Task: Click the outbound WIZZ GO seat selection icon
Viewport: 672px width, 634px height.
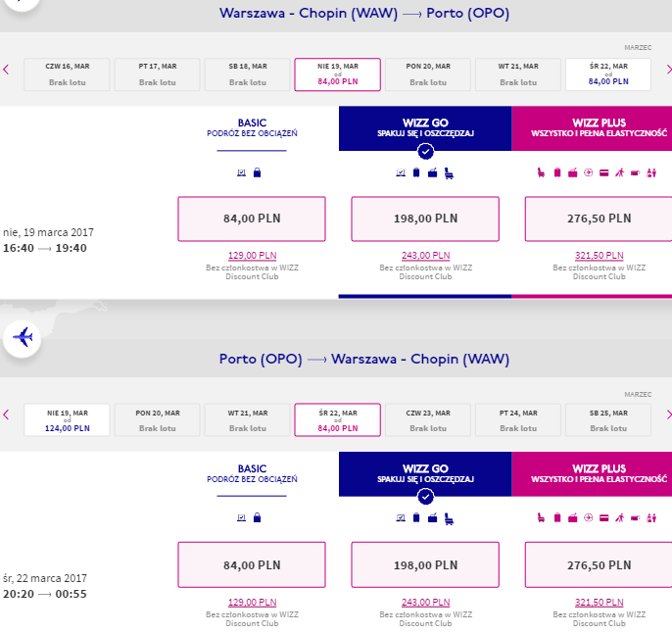Action: pyautogui.click(x=449, y=173)
